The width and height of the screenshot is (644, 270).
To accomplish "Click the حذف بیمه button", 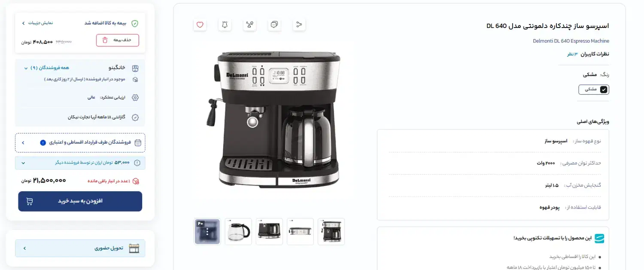I will pyautogui.click(x=118, y=40).
